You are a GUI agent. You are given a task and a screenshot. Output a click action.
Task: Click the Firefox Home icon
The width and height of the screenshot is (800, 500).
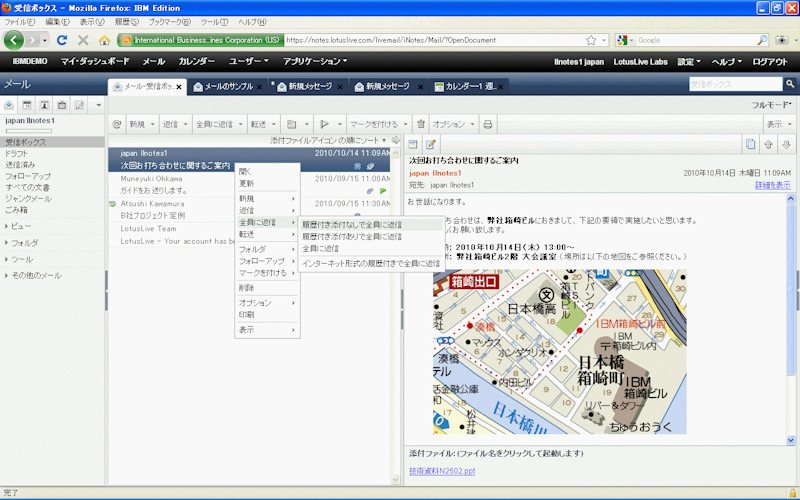coord(105,40)
